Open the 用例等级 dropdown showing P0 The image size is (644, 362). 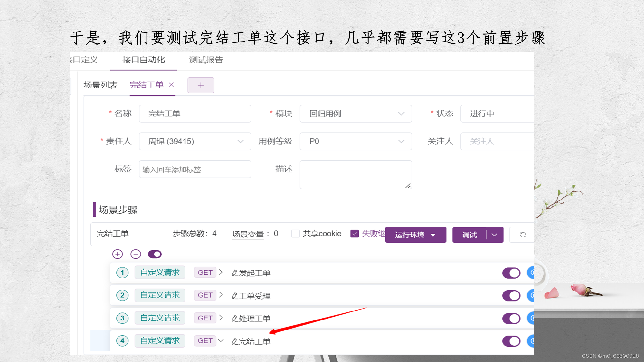pyautogui.click(x=356, y=141)
